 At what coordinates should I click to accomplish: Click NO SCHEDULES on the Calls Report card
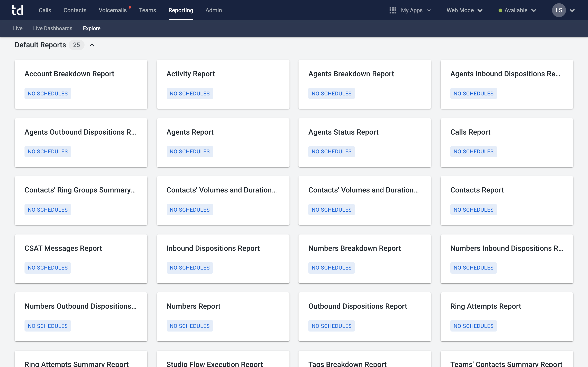(473, 151)
